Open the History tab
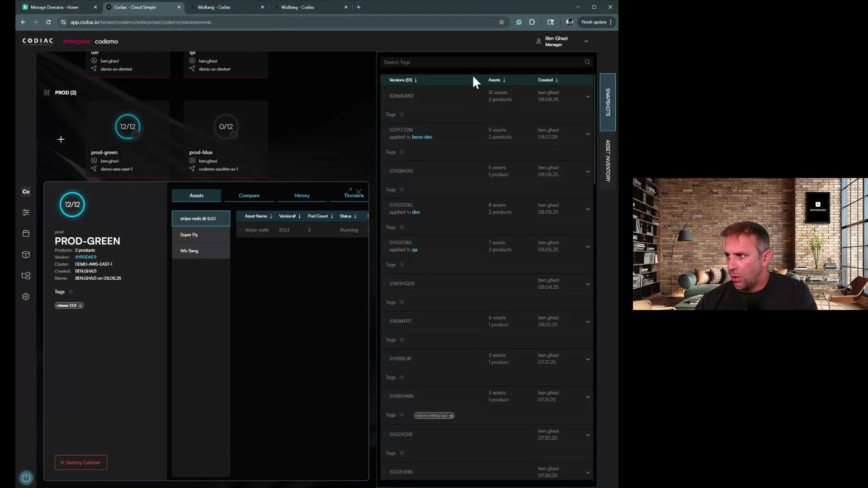Viewport: 868px width, 488px height. tap(302, 196)
